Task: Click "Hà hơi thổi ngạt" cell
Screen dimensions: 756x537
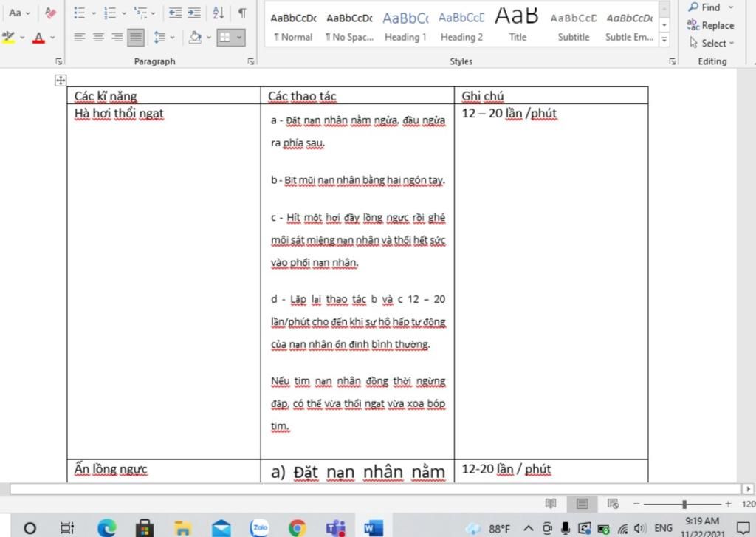Action: coord(163,281)
